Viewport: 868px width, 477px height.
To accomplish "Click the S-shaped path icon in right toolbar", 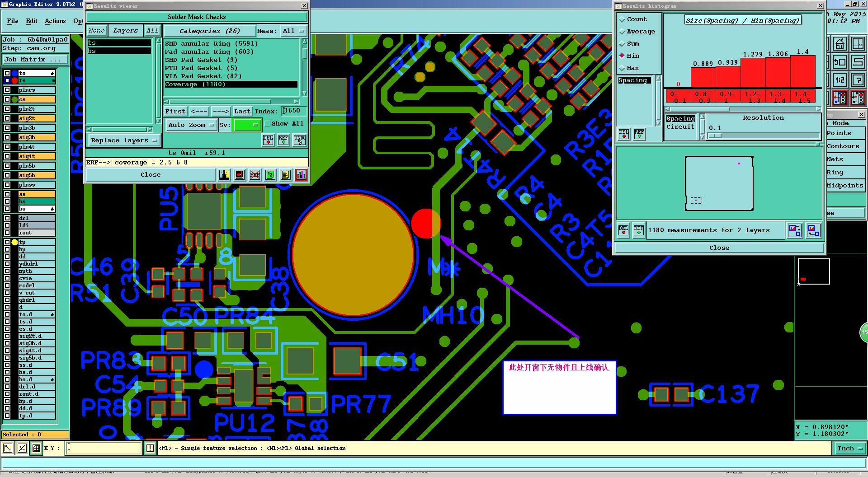I will (858, 62).
